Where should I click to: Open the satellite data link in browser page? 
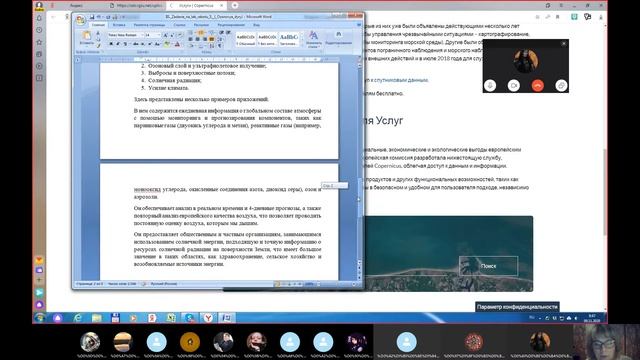[x=401, y=80]
